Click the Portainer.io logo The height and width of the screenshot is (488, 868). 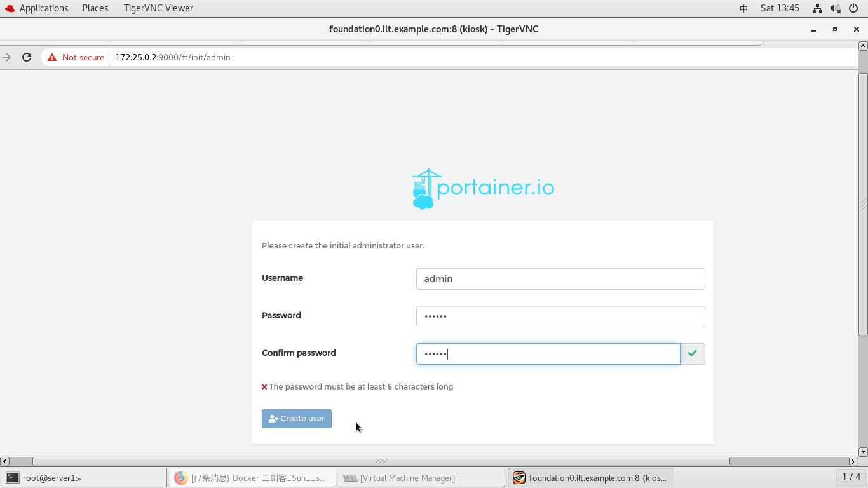tap(483, 189)
